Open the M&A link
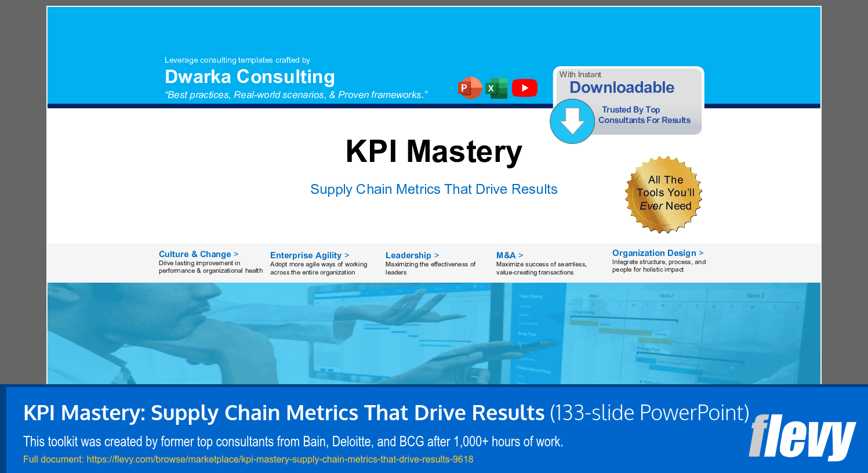 pos(510,255)
